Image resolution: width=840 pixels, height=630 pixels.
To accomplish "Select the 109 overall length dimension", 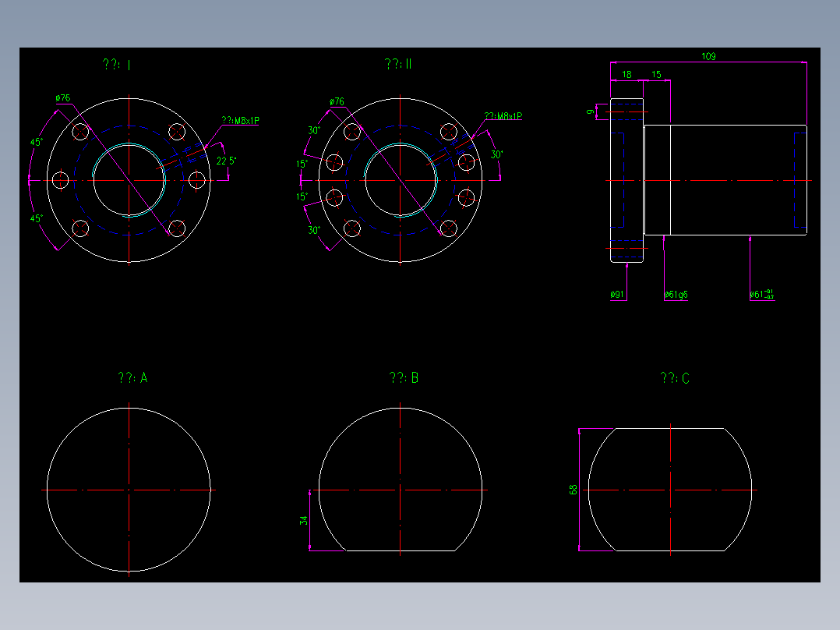I will pos(708,55).
